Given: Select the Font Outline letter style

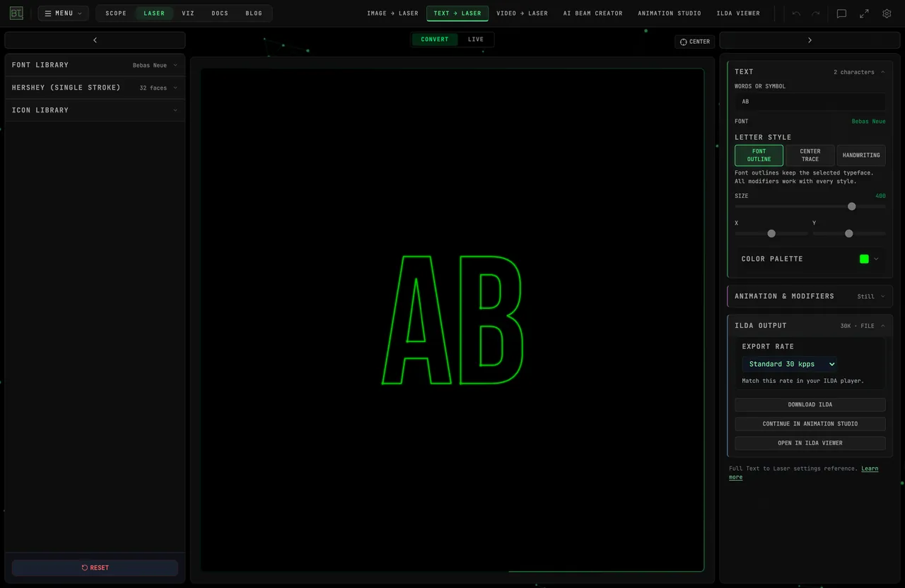Looking at the screenshot, I should click(759, 155).
